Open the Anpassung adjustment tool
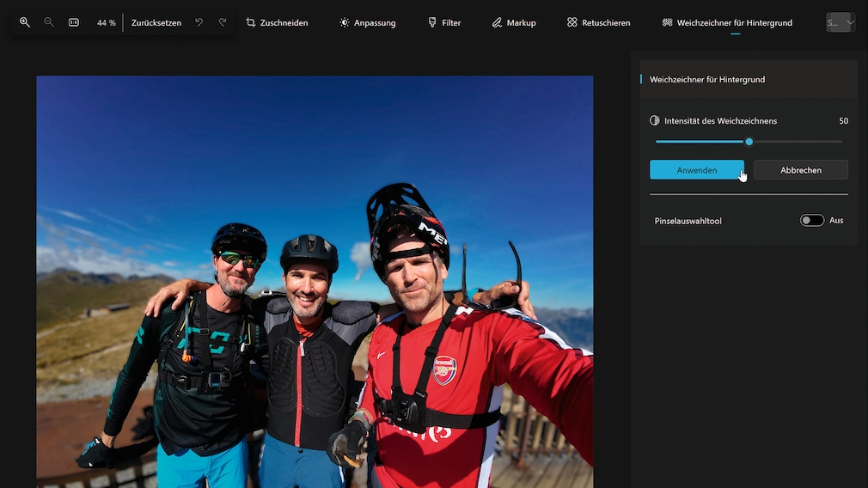The width and height of the screenshot is (868, 488). (x=367, y=22)
